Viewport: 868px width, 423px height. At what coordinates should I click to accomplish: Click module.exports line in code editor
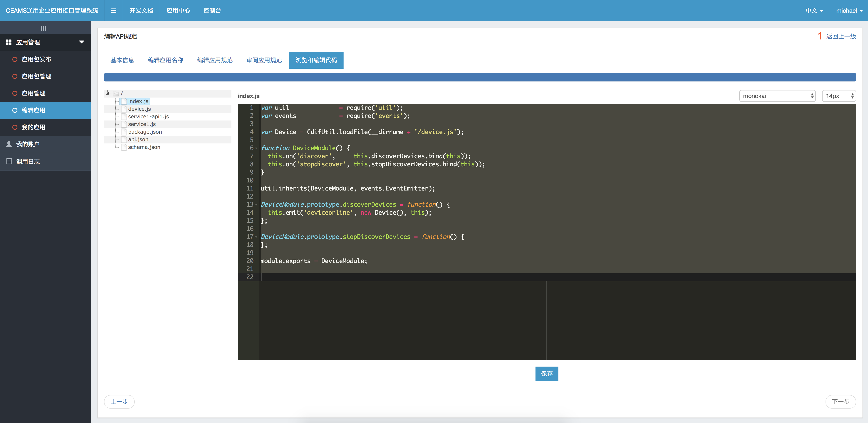(x=314, y=261)
